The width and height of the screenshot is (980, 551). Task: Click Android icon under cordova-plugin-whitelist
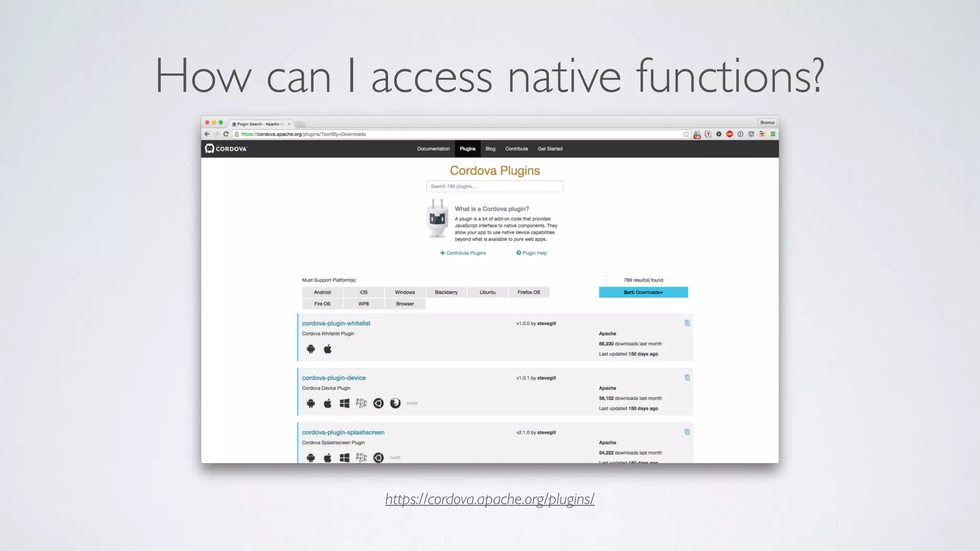[x=311, y=349]
